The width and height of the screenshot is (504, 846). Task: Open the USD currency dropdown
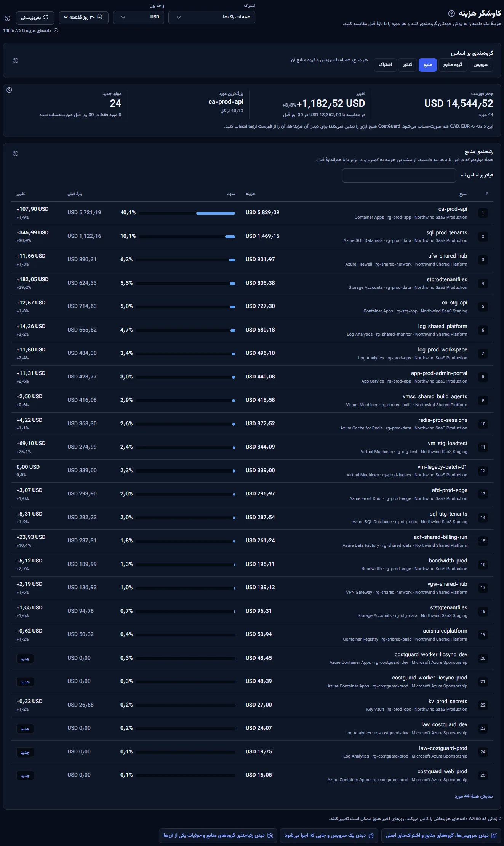click(x=139, y=18)
